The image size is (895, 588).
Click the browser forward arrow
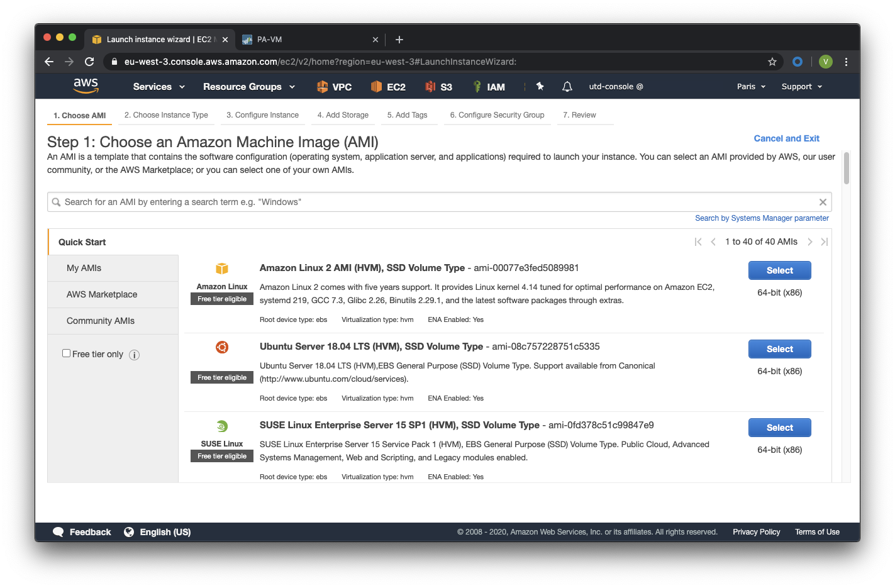tap(69, 62)
